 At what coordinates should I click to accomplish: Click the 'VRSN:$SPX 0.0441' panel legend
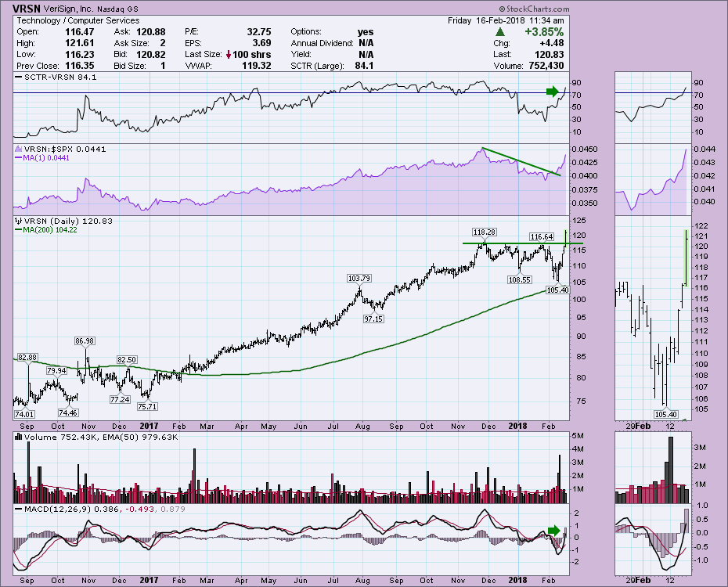(x=65, y=149)
